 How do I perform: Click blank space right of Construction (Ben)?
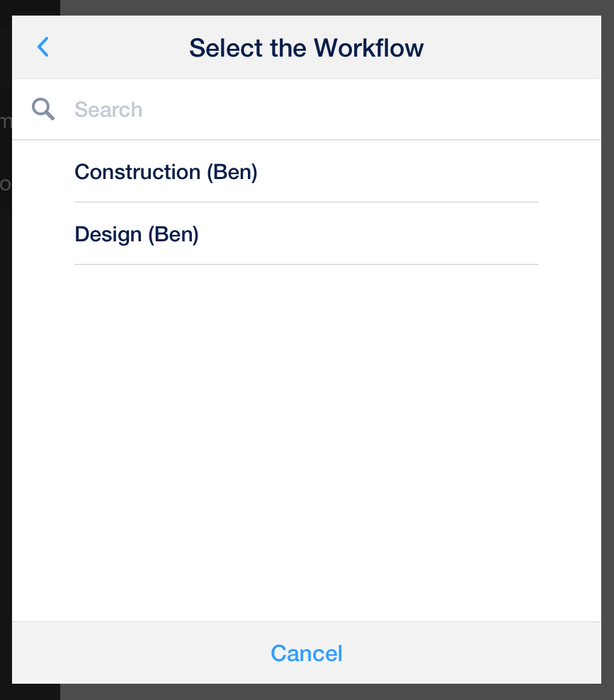coord(425,172)
